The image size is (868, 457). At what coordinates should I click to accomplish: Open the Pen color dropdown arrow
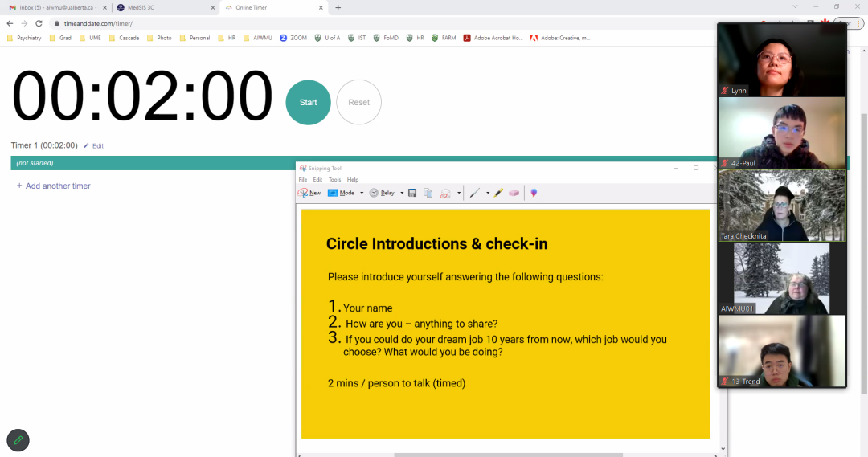point(487,193)
